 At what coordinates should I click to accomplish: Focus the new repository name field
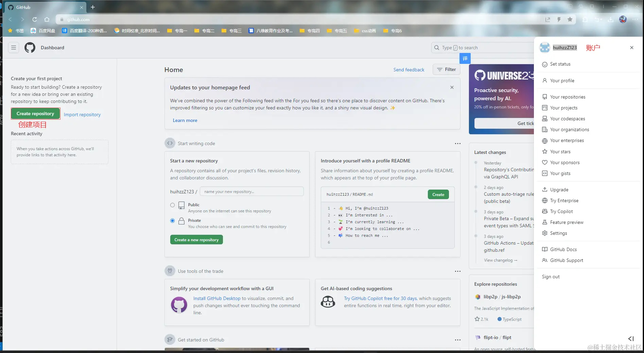pos(252,191)
